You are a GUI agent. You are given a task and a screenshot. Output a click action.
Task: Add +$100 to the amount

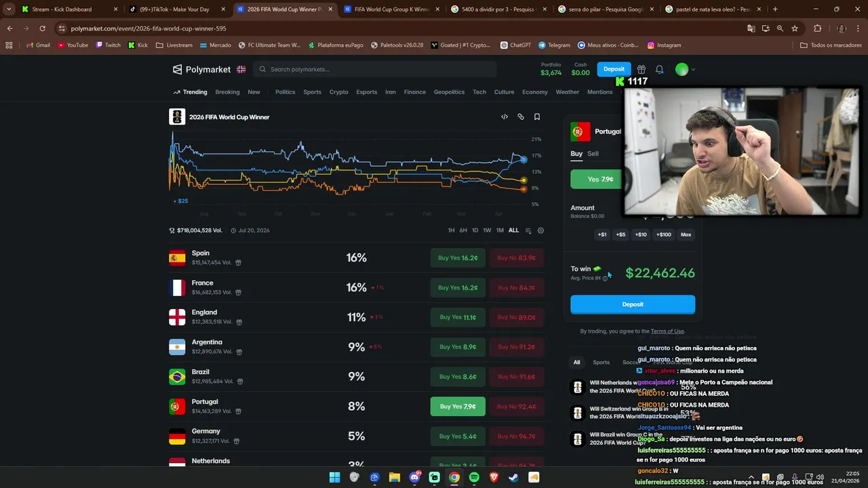coord(664,235)
